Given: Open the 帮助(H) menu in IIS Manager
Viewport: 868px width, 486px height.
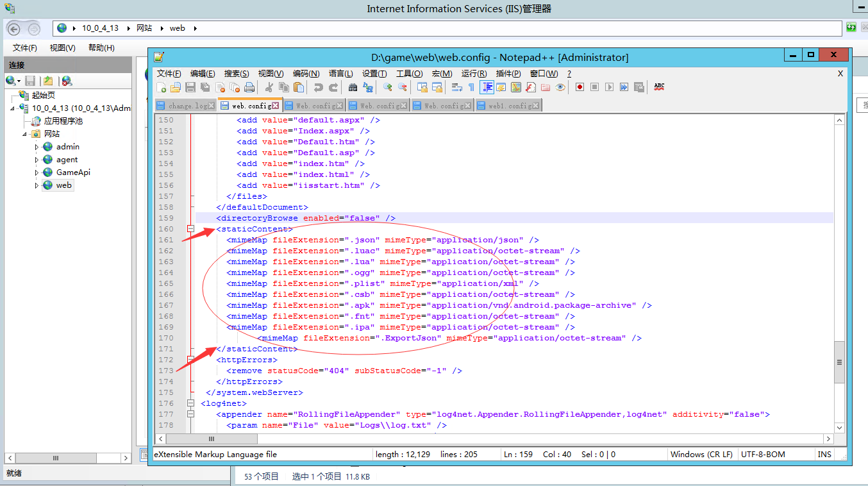Looking at the screenshot, I should click(x=101, y=48).
